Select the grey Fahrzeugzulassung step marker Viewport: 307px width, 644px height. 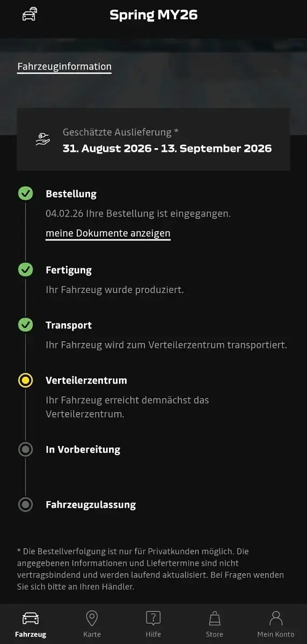click(x=25, y=504)
